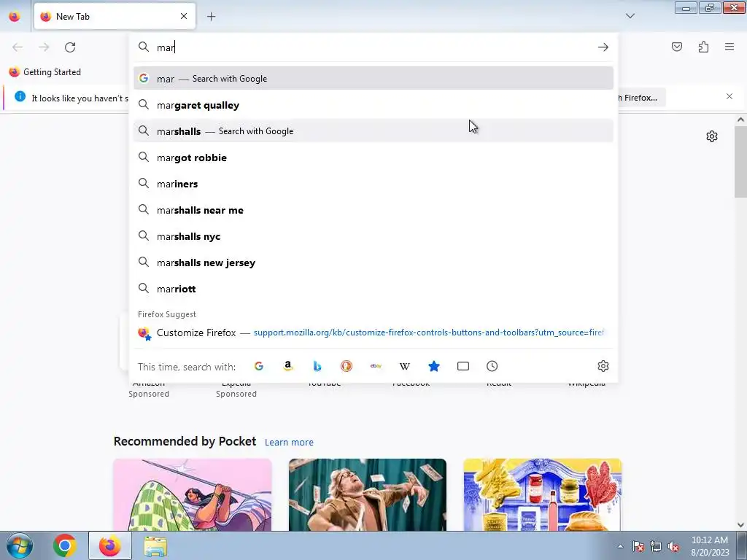Viewport: 747px width, 560px height.
Task: Search this time with Bing icon
Action: (317, 366)
